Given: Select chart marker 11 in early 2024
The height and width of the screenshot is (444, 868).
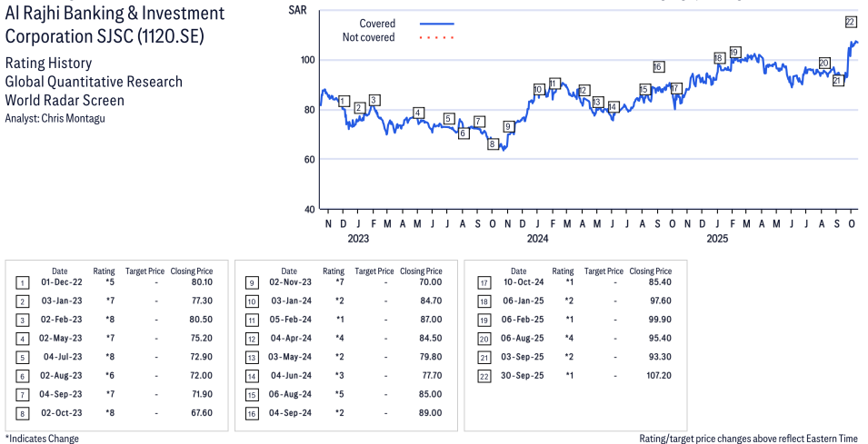Looking at the screenshot, I should tap(554, 84).
